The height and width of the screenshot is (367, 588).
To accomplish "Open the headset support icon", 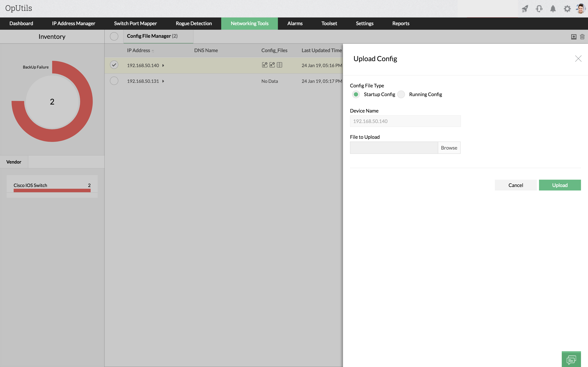I will (x=539, y=9).
